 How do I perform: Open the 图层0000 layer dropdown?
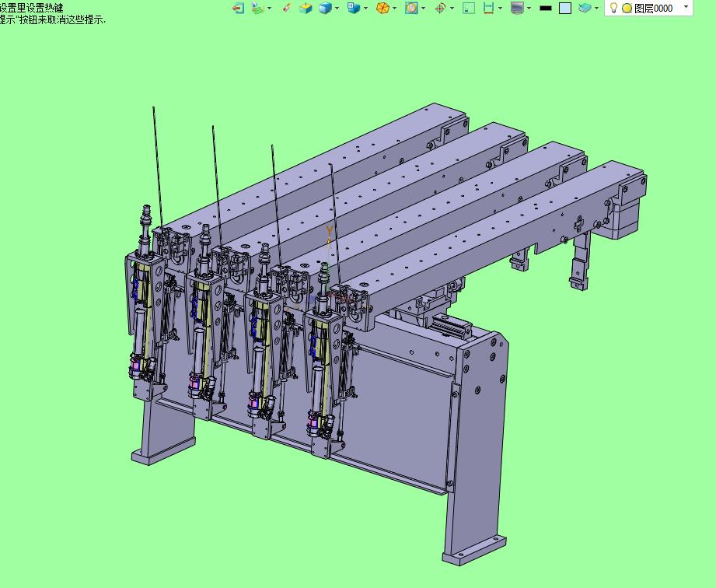(686, 7)
